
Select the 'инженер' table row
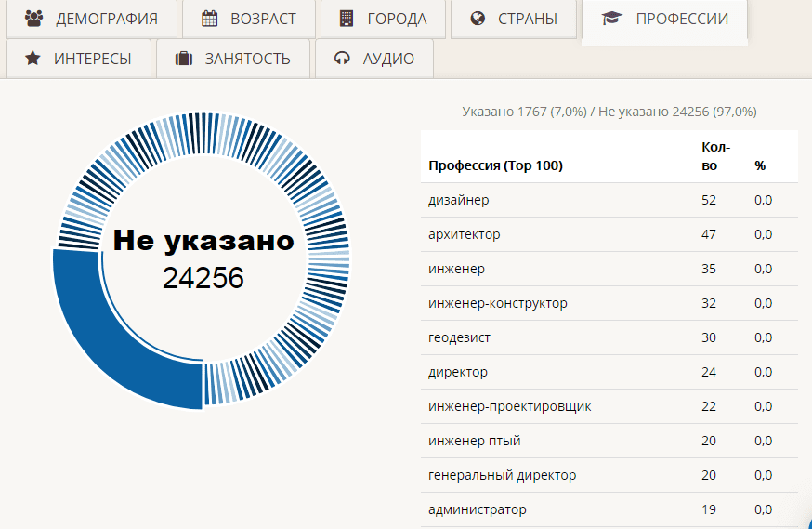click(609, 269)
